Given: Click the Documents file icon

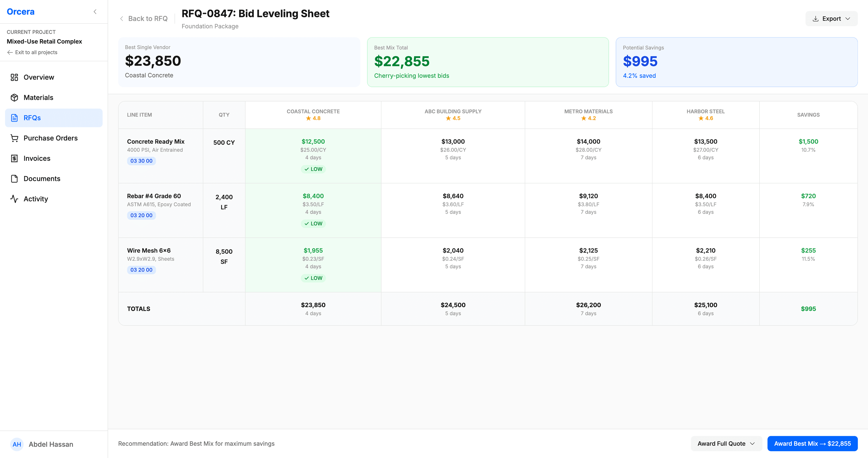Looking at the screenshot, I should coord(14,178).
